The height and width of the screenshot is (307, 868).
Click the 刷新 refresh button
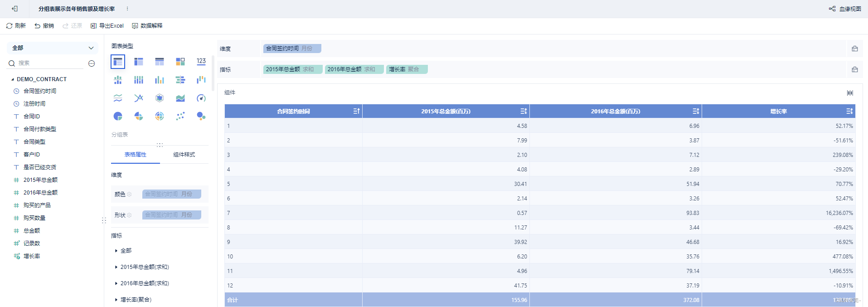pyautogui.click(x=16, y=26)
